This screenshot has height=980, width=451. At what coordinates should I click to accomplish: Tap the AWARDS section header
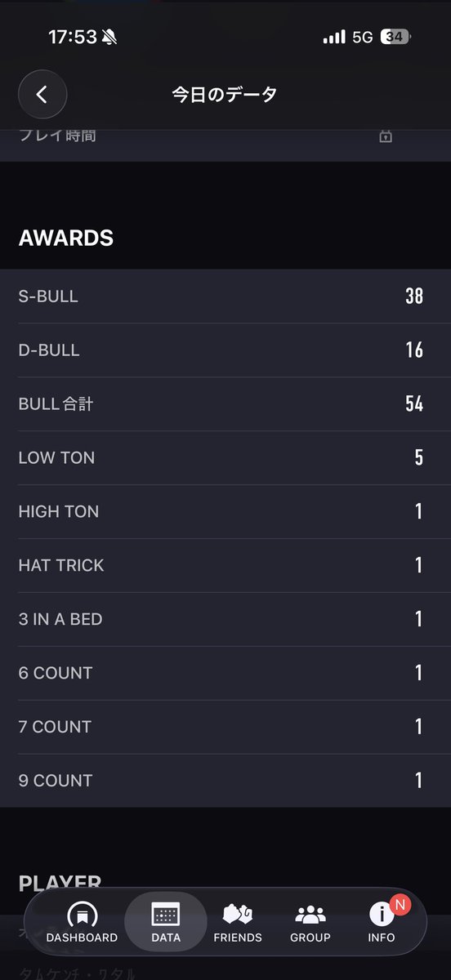pyautogui.click(x=66, y=238)
